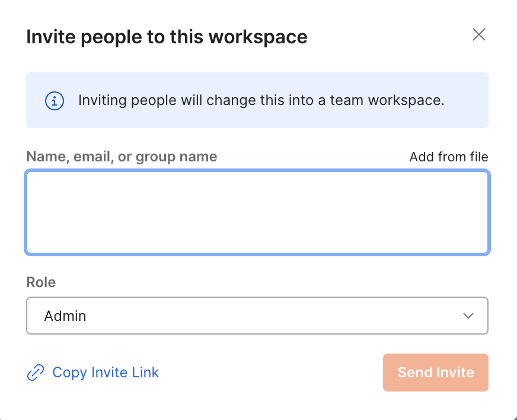Click the Add from file link

[x=449, y=157]
